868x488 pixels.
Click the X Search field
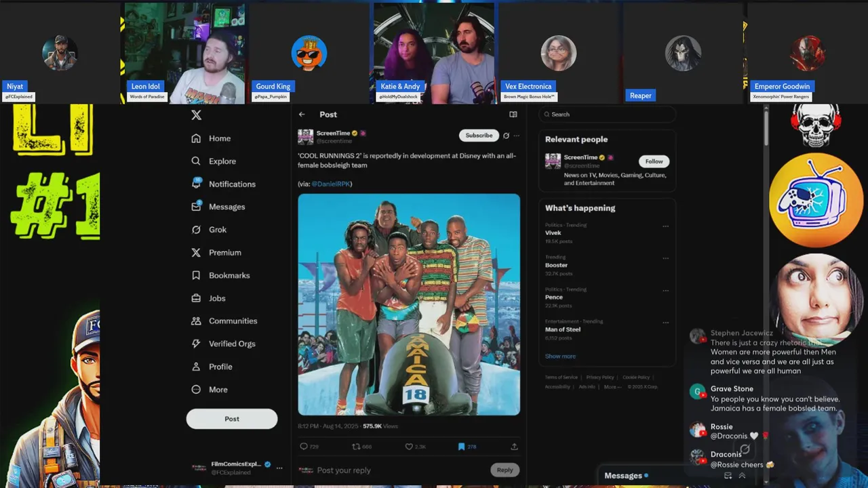[607, 115]
